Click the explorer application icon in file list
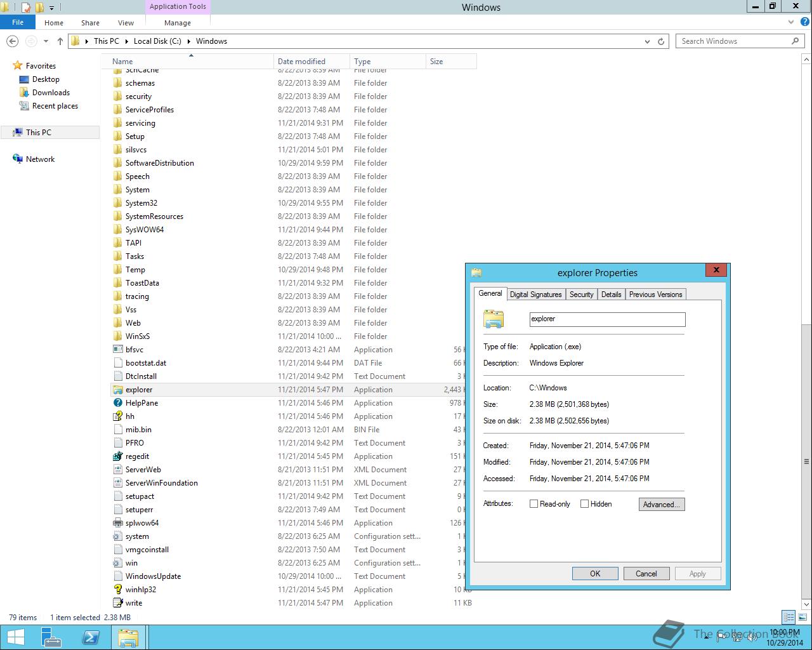812x650 pixels. tap(117, 390)
